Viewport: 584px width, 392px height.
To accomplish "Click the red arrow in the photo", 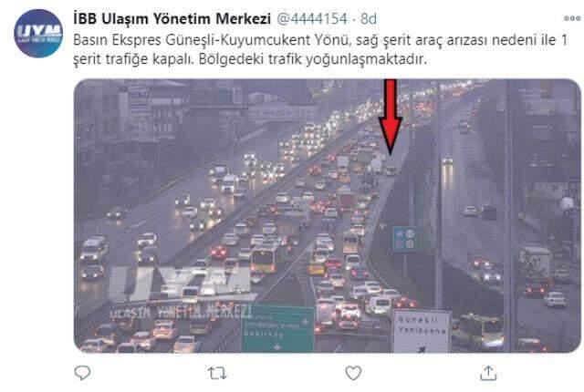I will click(390, 117).
